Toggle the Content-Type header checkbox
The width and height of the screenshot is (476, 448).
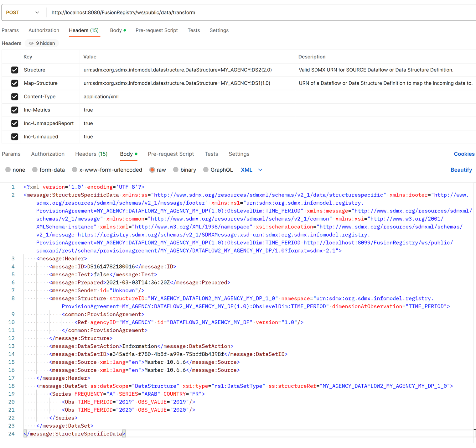(x=14, y=96)
